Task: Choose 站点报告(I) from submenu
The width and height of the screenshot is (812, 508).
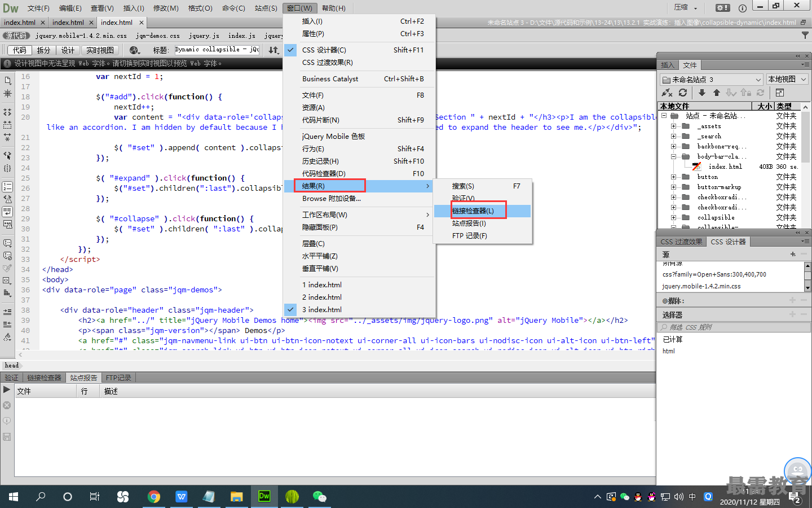Action: pyautogui.click(x=482, y=223)
